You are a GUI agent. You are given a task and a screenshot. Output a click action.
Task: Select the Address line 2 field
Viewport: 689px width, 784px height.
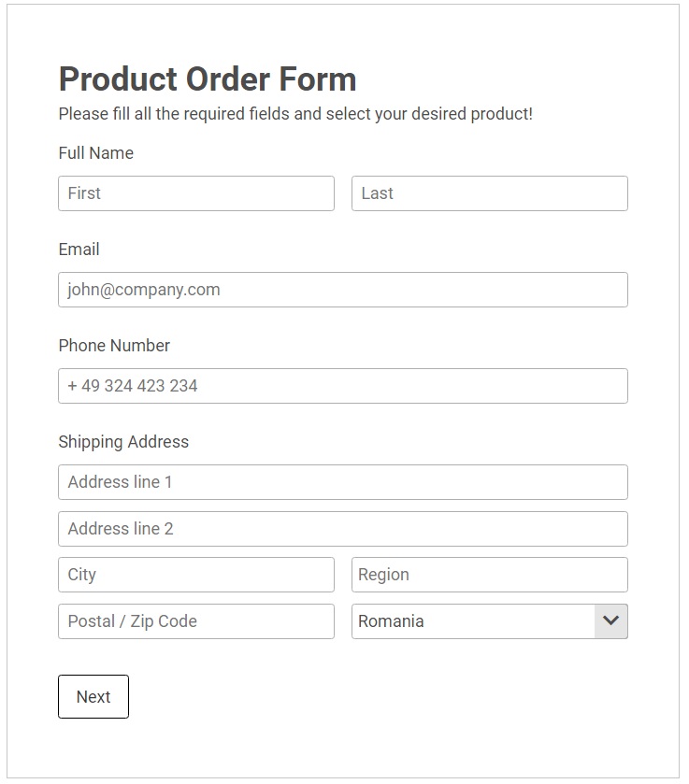pos(342,529)
